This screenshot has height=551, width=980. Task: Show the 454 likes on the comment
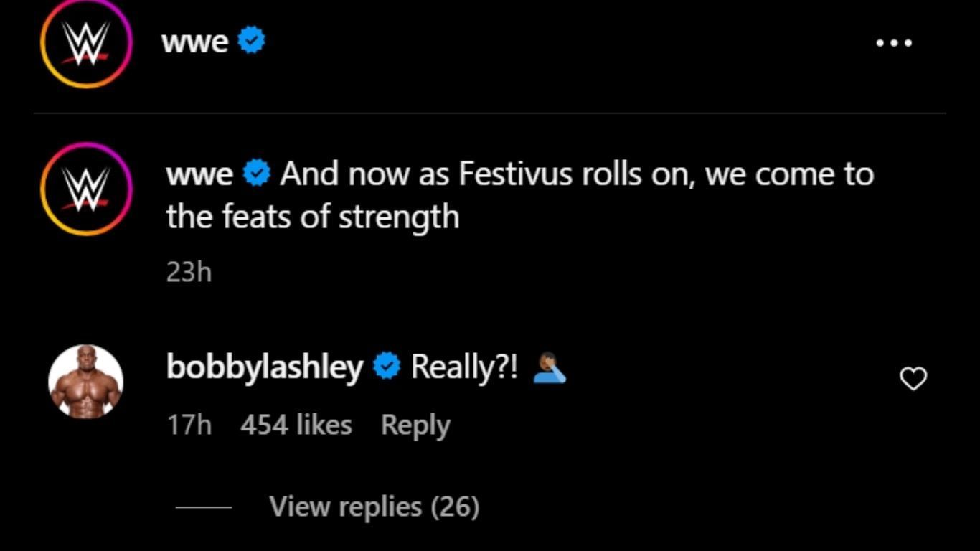(296, 425)
